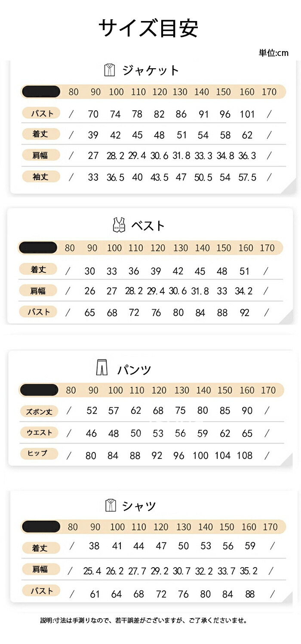This screenshot has width=301, height=644.
Task: Click the ベスト section title
Action: click(148, 225)
